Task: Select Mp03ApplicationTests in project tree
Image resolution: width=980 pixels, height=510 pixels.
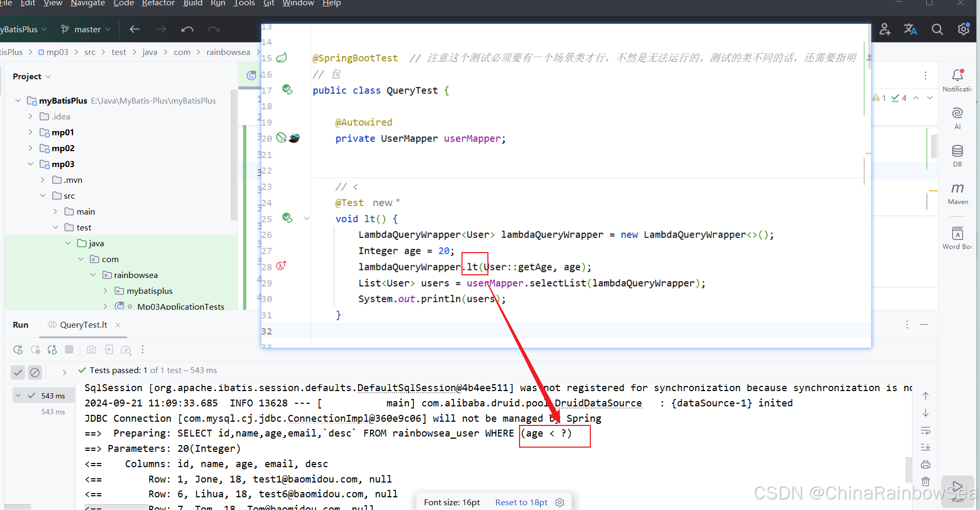Action: [181, 306]
